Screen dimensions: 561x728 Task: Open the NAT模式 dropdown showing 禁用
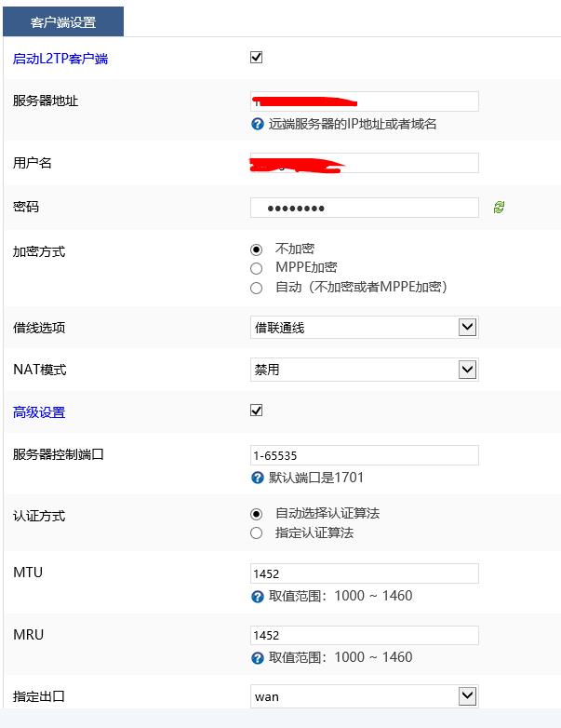tap(365, 370)
